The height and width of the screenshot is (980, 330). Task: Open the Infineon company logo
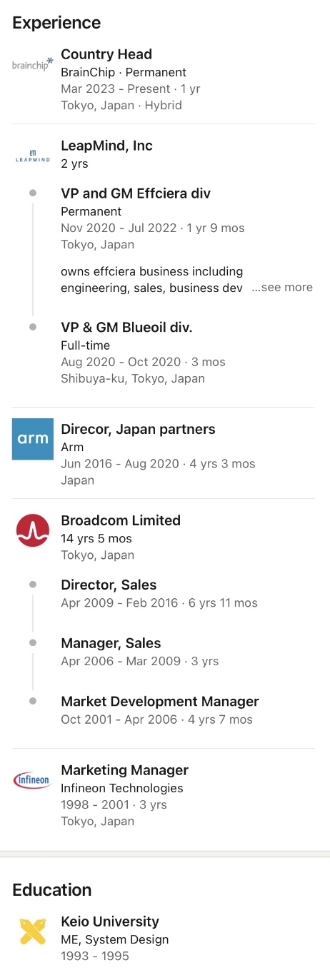pos(33,780)
